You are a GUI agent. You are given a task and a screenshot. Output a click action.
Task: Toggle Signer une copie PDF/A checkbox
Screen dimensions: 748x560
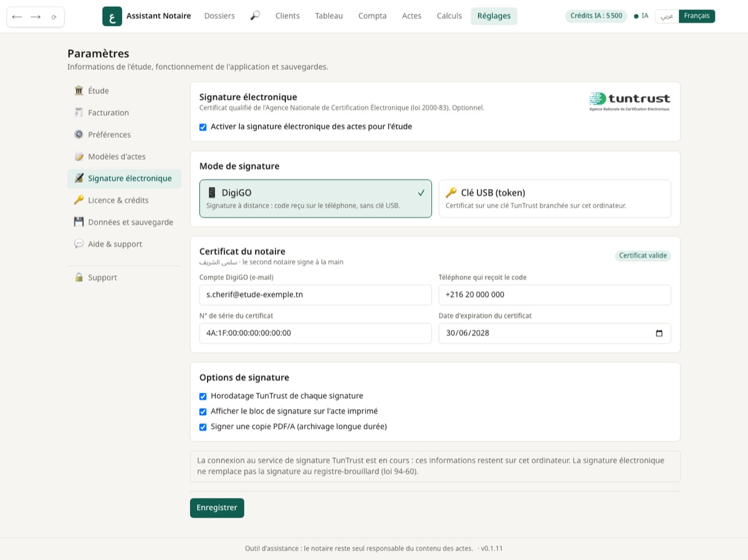pos(203,427)
